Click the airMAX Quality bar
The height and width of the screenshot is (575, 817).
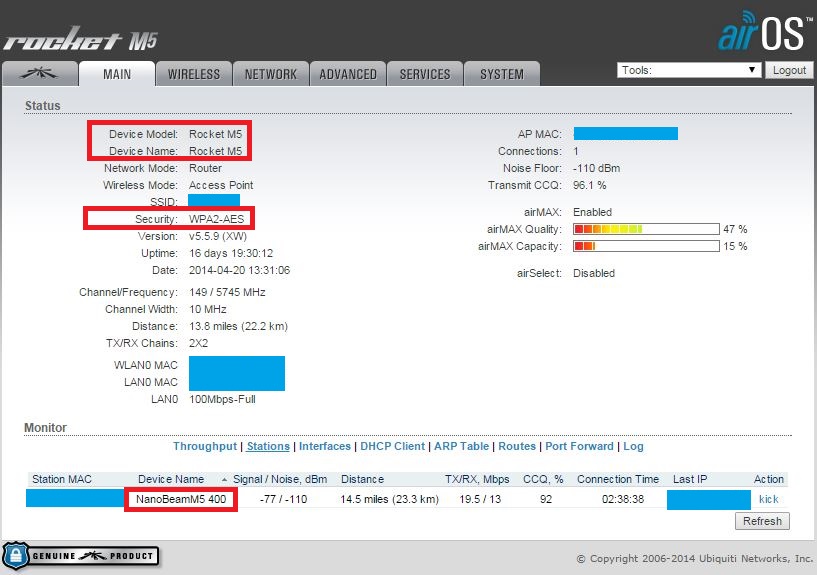coord(646,229)
